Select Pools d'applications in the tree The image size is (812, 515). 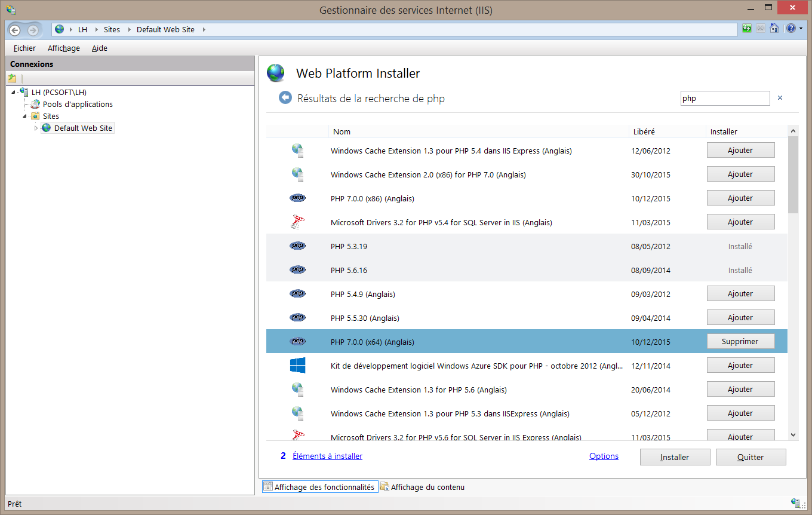78,104
